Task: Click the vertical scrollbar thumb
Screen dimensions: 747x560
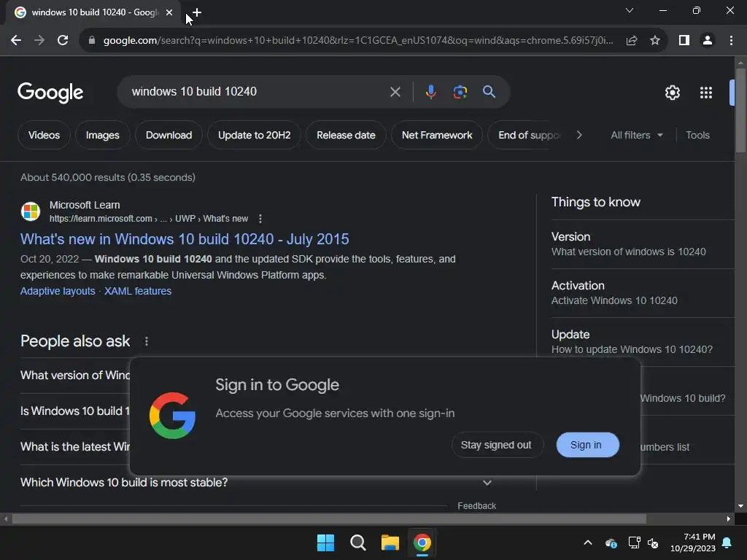Action: coord(740,111)
